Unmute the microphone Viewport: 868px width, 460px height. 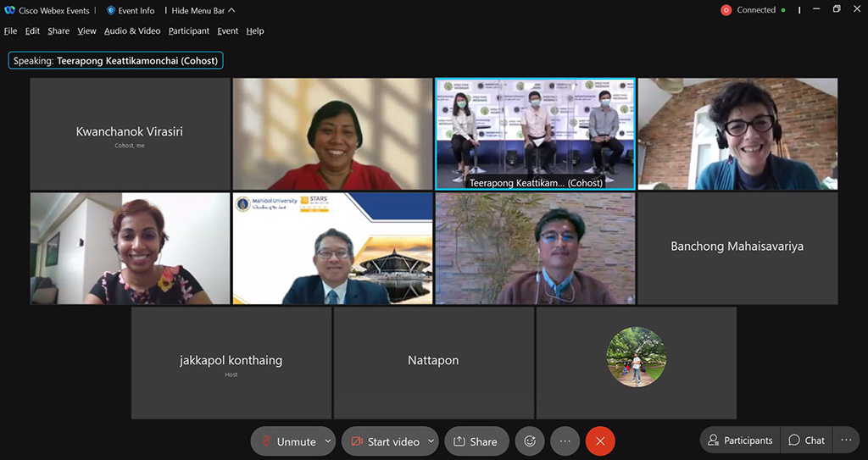coord(287,441)
